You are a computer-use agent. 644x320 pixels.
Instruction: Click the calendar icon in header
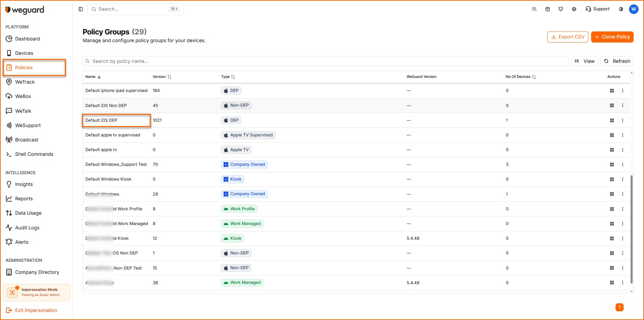(x=548, y=9)
